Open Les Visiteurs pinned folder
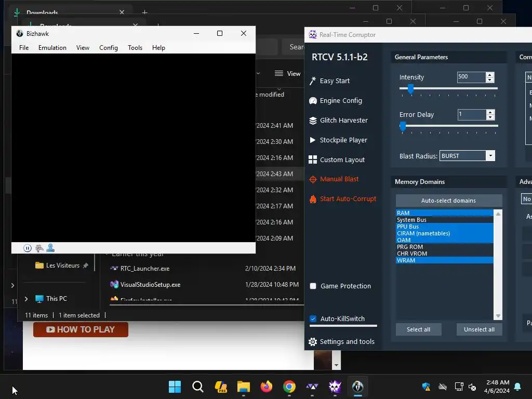 click(62, 265)
